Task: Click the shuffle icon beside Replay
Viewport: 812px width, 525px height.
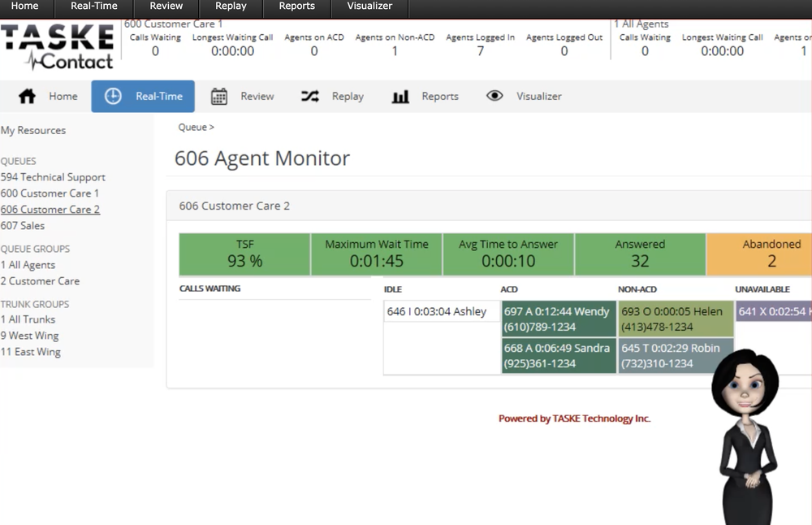Action: click(x=309, y=96)
